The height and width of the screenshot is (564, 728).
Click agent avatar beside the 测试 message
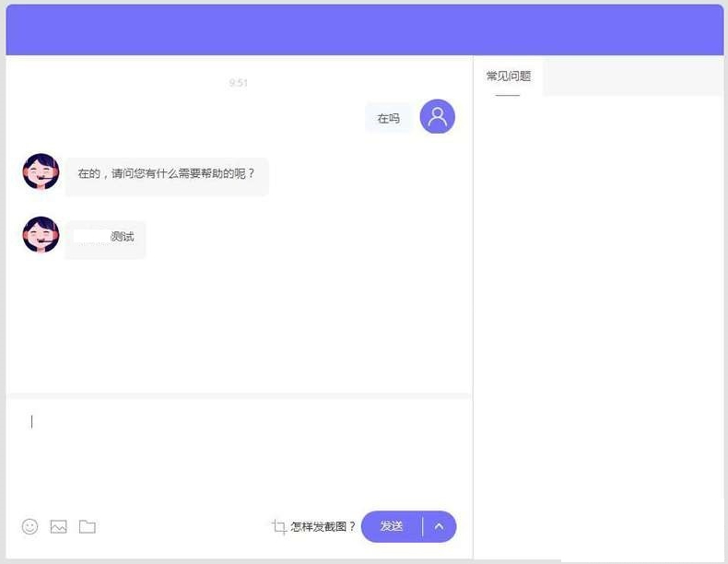(x=41, y=234)
